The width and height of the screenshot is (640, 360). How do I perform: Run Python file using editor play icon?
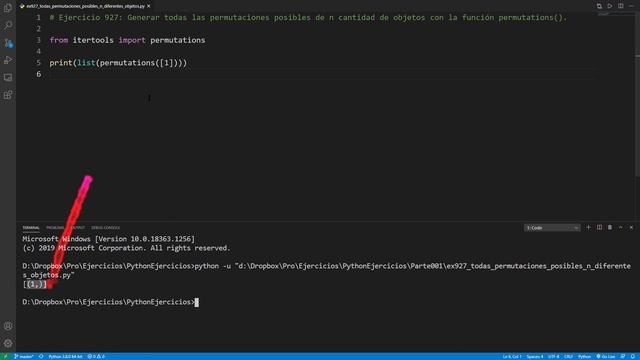point(610,6)
